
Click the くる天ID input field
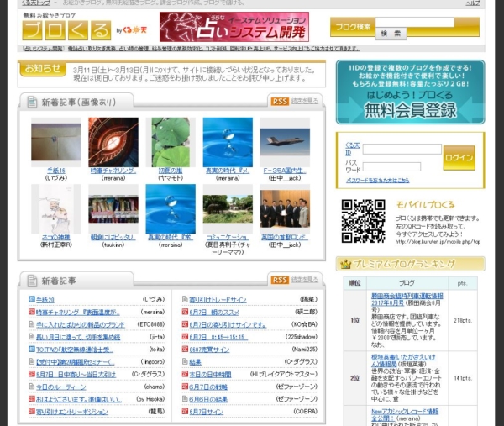pyautogui.click(x=402, y=149)
